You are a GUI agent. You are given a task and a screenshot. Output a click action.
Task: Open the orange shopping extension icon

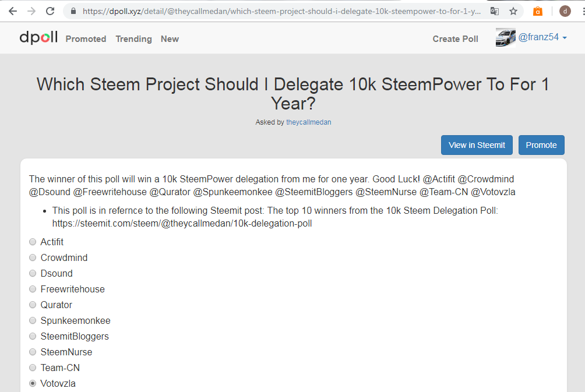(538, 11)
